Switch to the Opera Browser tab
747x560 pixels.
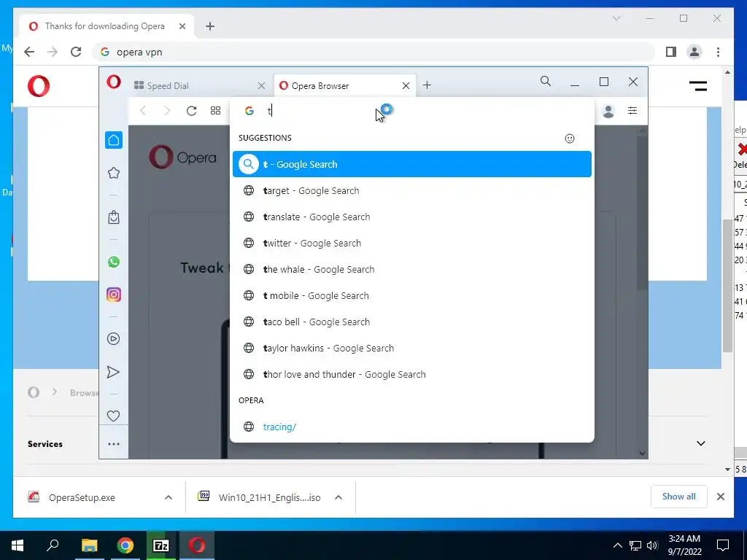pos(345,86)
